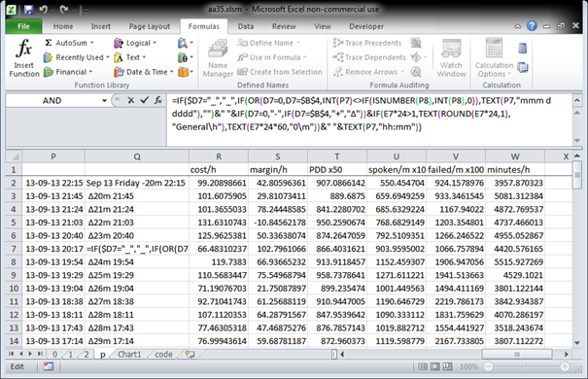Click the Show Formulas icon
The image size is (588, 379).
coord(416,43)
